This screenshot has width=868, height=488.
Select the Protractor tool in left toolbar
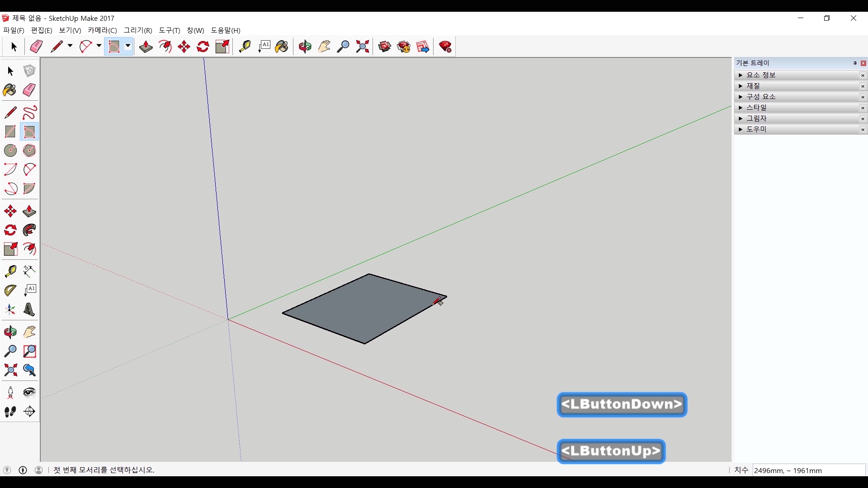(10, 290)
